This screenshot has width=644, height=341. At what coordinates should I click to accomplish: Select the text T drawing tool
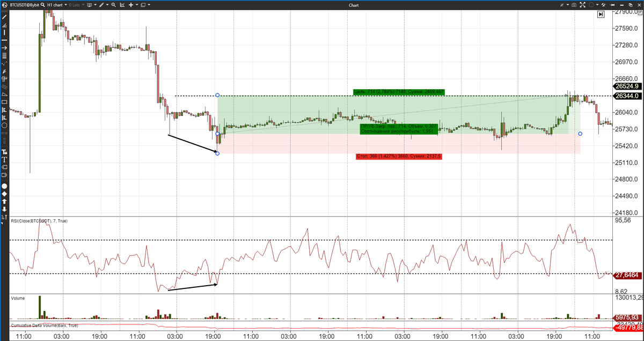pyautogui.click(x=4, y=159)
